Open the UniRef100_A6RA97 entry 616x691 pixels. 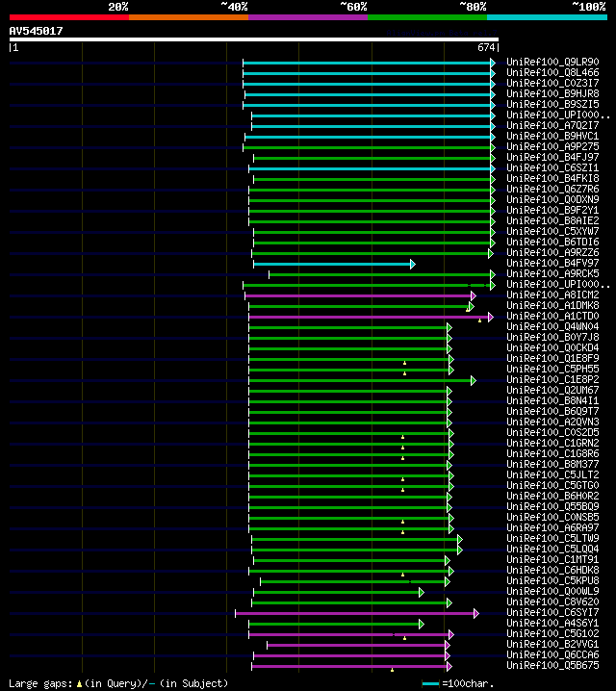pos(552,527)
